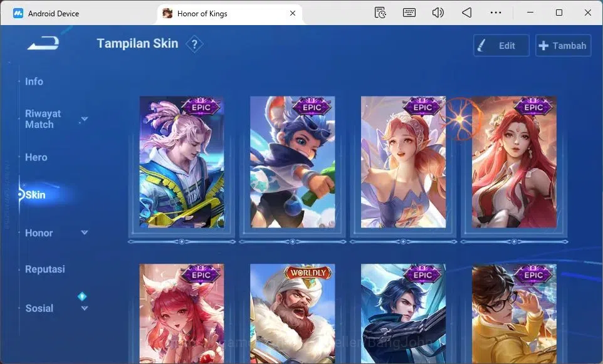
Task: Select Riwayat Match in sidebar
Action: click(43, 119)
